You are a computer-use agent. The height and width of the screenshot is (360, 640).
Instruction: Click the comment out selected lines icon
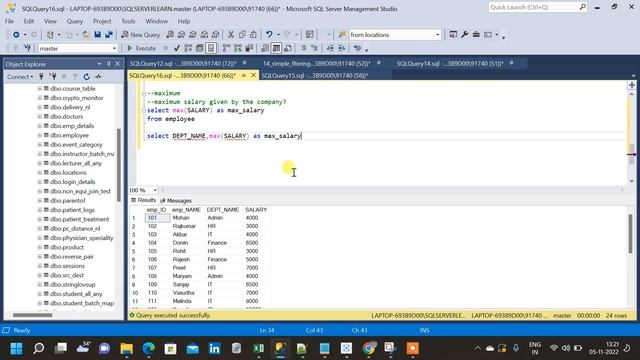[303, 48]
